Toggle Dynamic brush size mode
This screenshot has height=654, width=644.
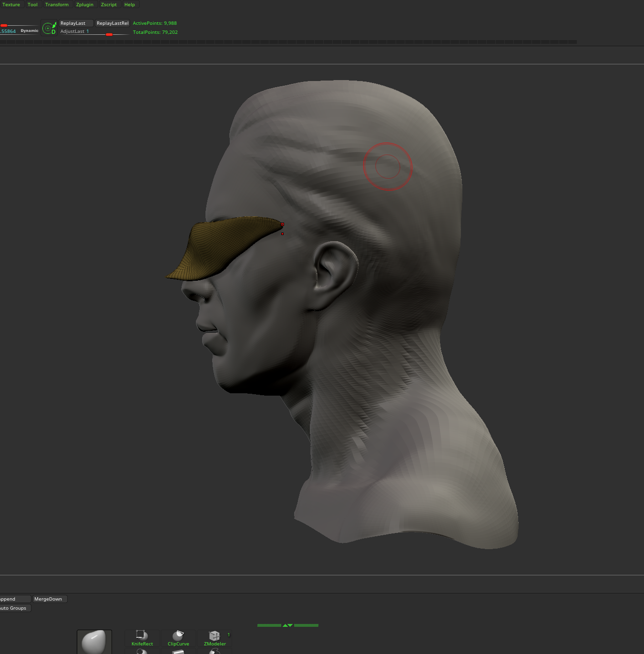point(29,30)
